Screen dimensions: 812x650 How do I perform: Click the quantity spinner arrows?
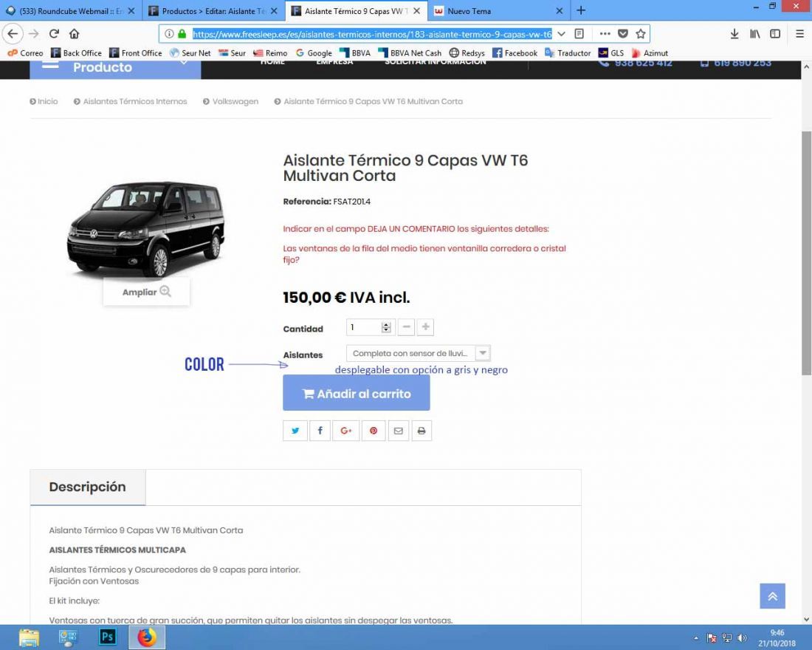click(386, 327)
